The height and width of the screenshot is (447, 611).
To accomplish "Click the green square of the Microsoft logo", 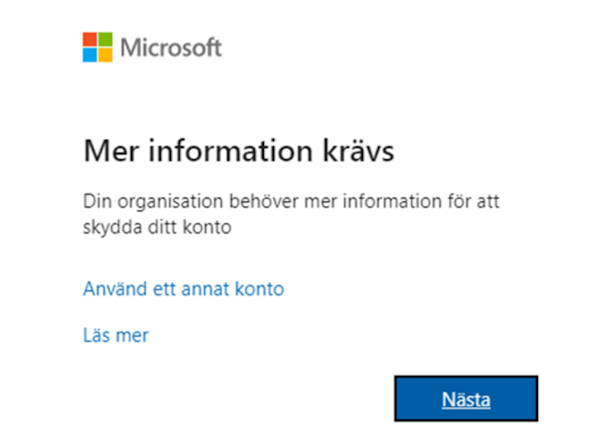I will pos(105,39).
